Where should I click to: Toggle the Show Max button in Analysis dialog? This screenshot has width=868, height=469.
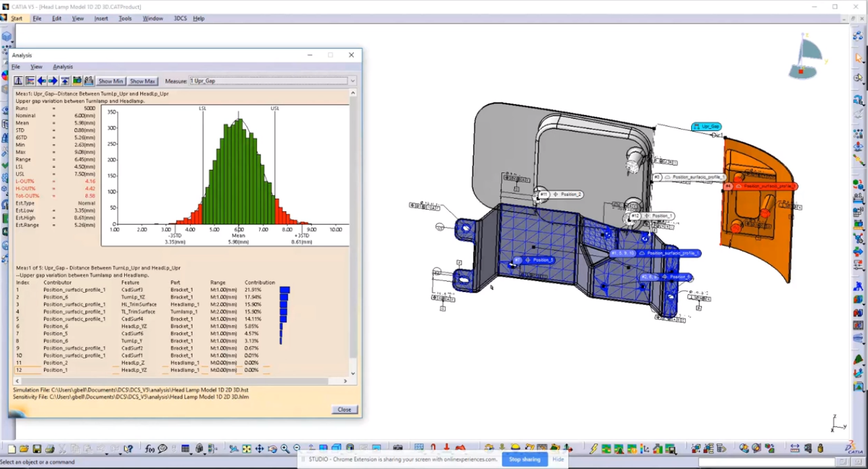[143, 80]
